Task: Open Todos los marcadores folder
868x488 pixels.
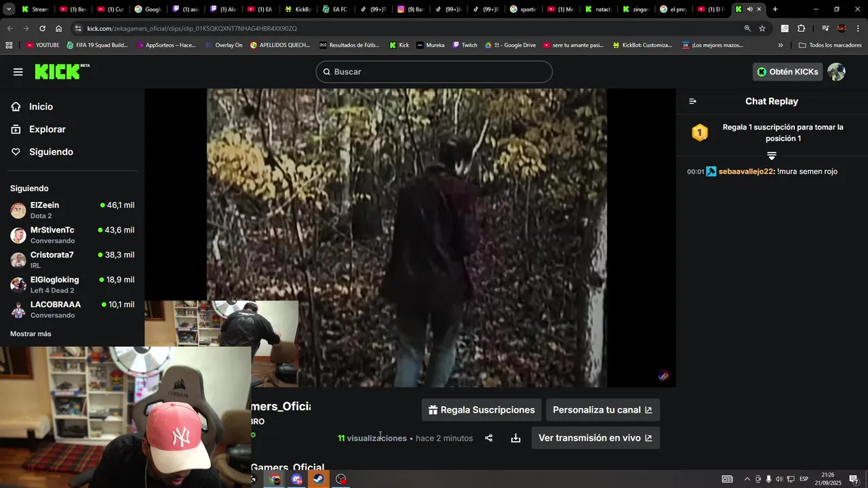Action: click(x=830, y=45)
